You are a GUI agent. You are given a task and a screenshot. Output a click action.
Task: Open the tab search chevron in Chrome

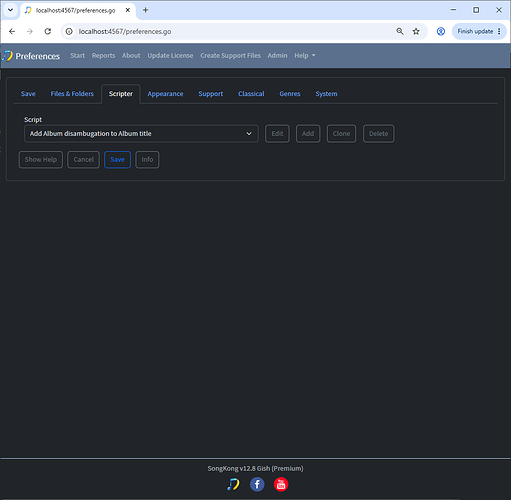[x=10, y=10]
